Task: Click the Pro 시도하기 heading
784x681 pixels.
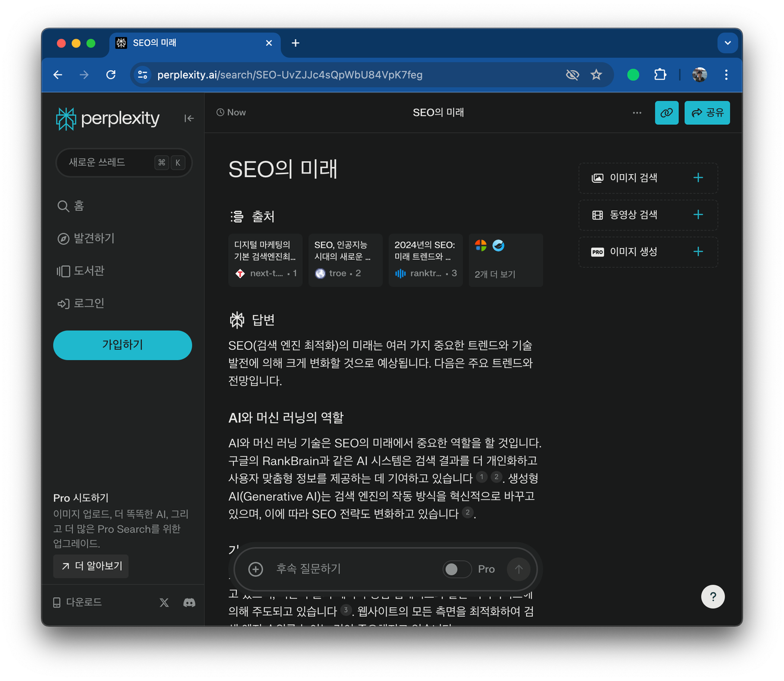Action: pyautogui.click(x=81, y=498)
